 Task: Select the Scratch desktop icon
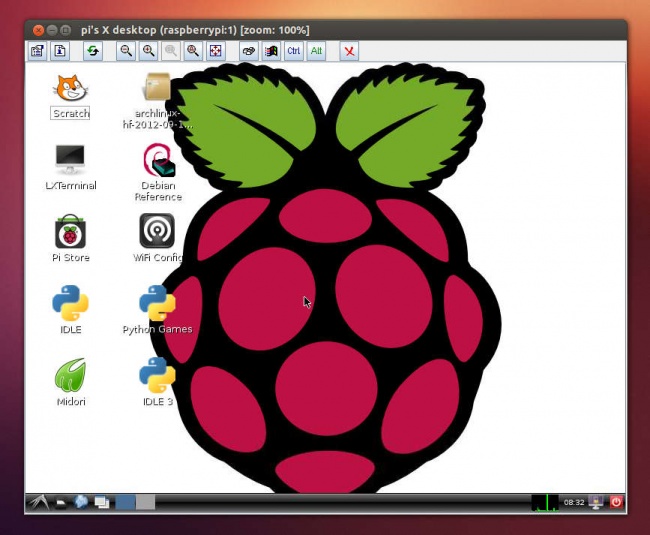[70, 88]
